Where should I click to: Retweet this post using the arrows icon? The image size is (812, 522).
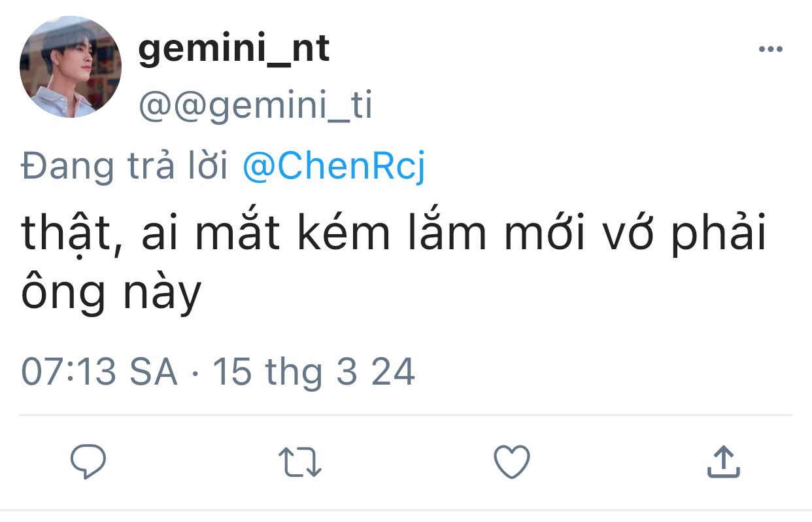point(300,462)
